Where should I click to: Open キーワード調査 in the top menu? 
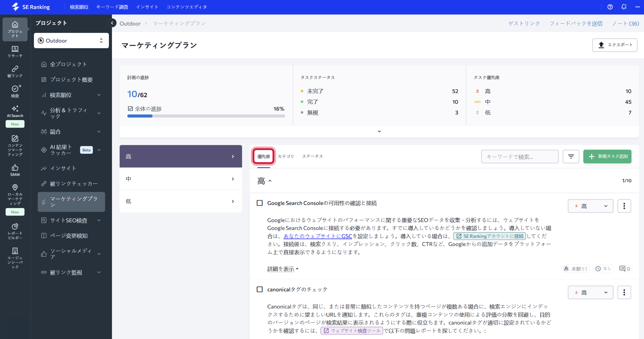(112, 7)
